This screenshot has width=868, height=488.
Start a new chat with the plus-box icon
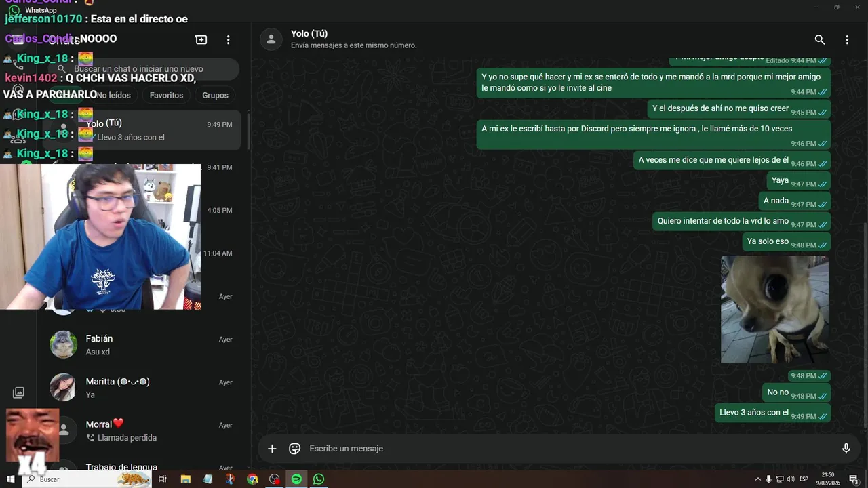pos(201,40)
